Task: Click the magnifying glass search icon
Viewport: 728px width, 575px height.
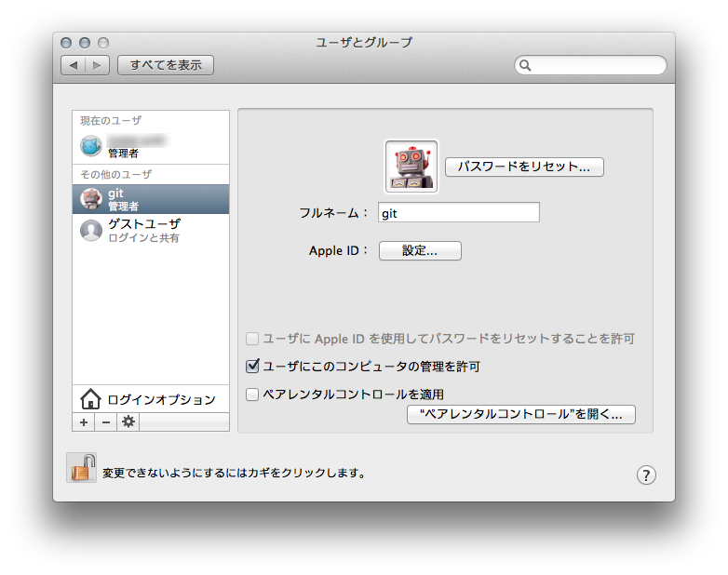Action: pyautogui.click(x=526, y=66)
